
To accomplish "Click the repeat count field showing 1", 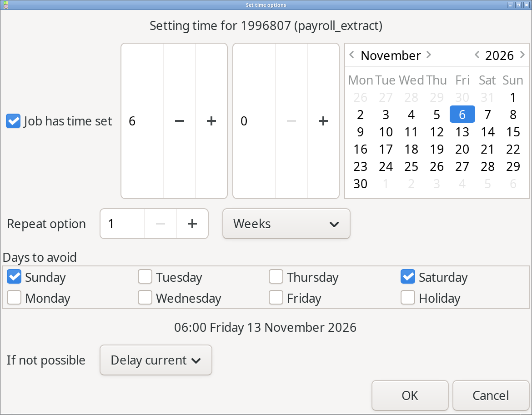I will point(122,224).
